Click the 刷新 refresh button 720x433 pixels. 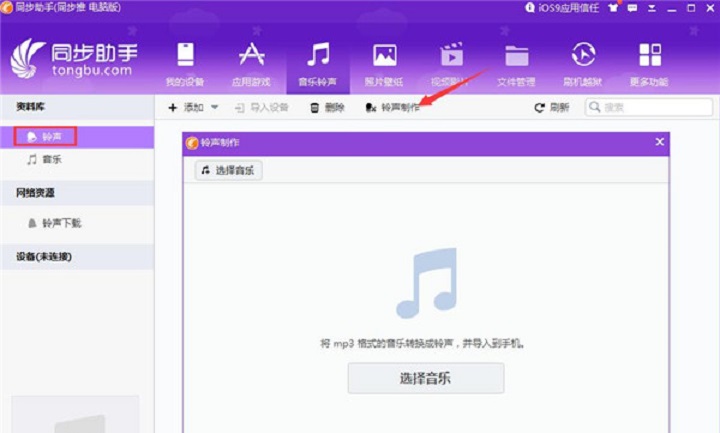click(x=552, y=107)
